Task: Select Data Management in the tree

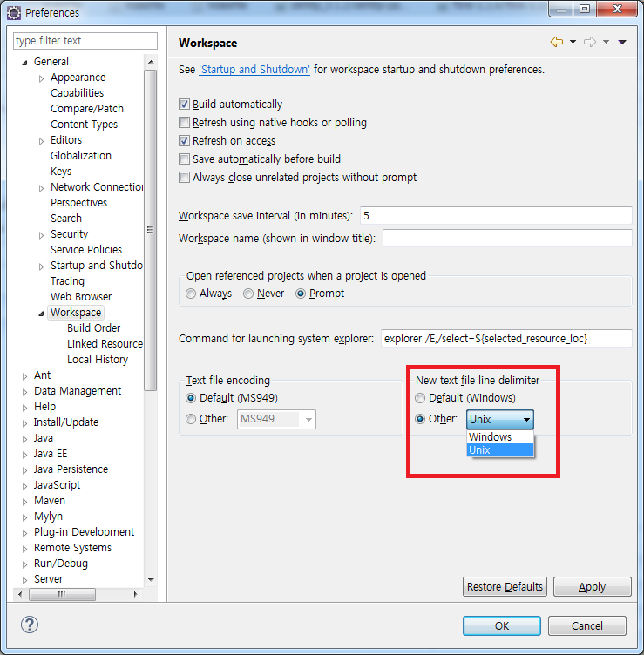Action: pos(78,391)
